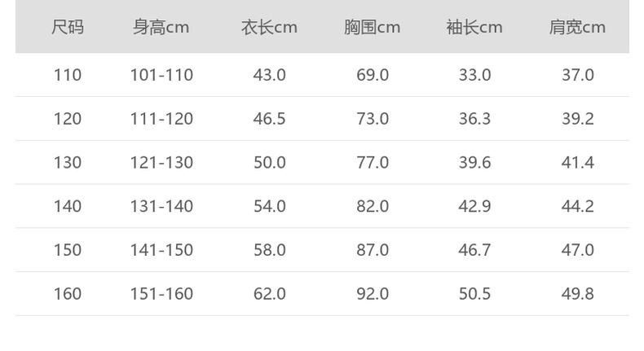The width and height of the screenshot is (644, 351).
Task: Click the size 160 row label
Action: click(x=68, y=294)
